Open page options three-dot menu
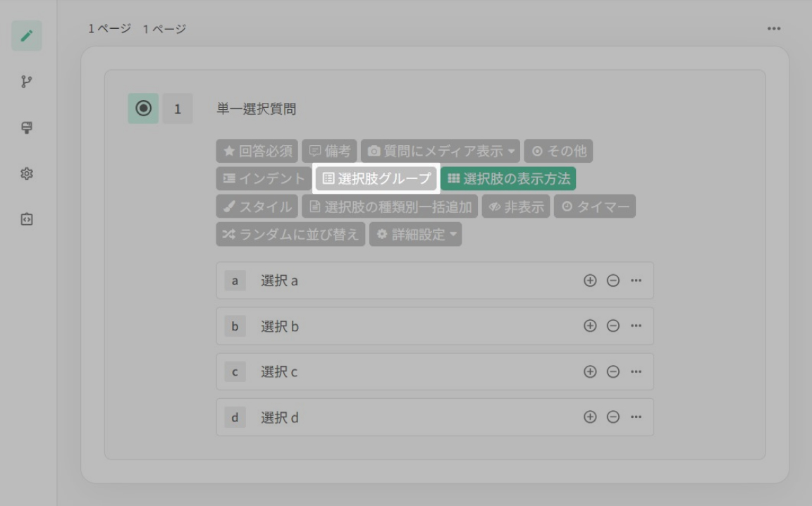This screenshot has width=812, height=506. 774,28
